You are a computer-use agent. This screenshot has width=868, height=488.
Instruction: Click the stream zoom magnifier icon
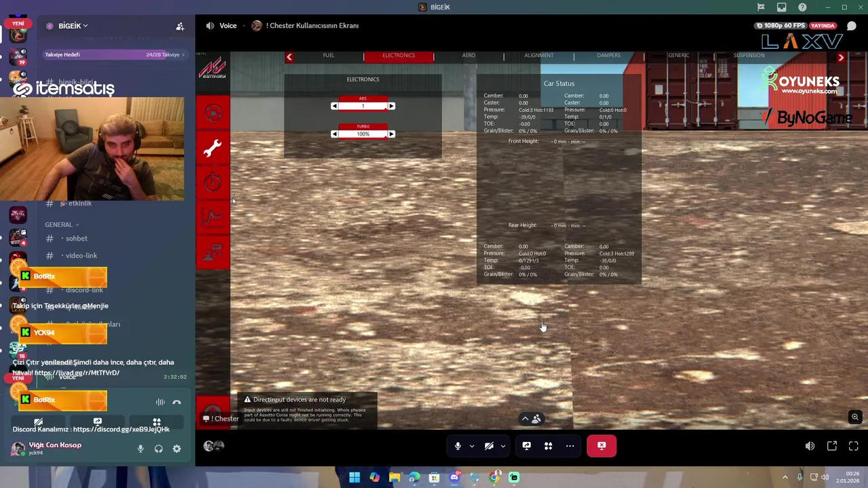pos(855,417)
